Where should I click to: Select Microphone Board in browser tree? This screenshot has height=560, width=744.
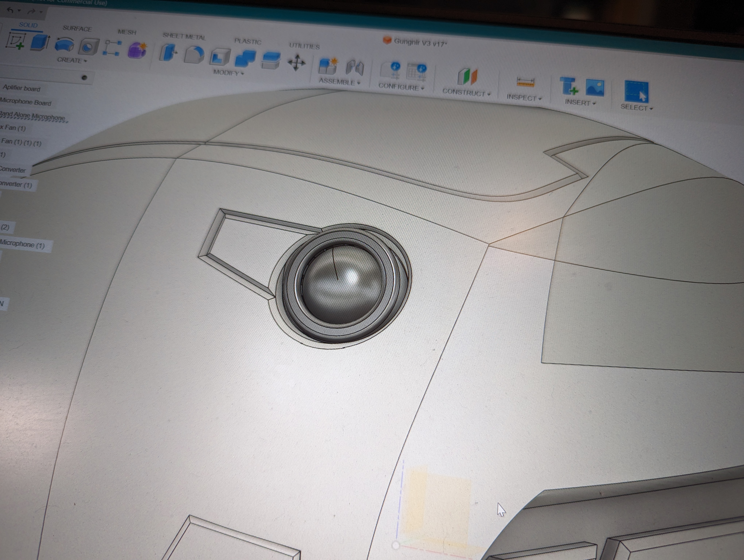(26, 102)
